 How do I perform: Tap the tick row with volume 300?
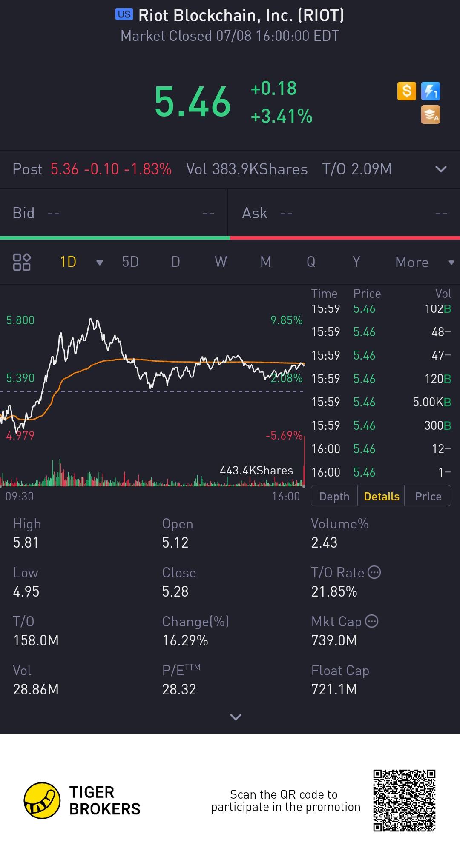tap(381, 425)
